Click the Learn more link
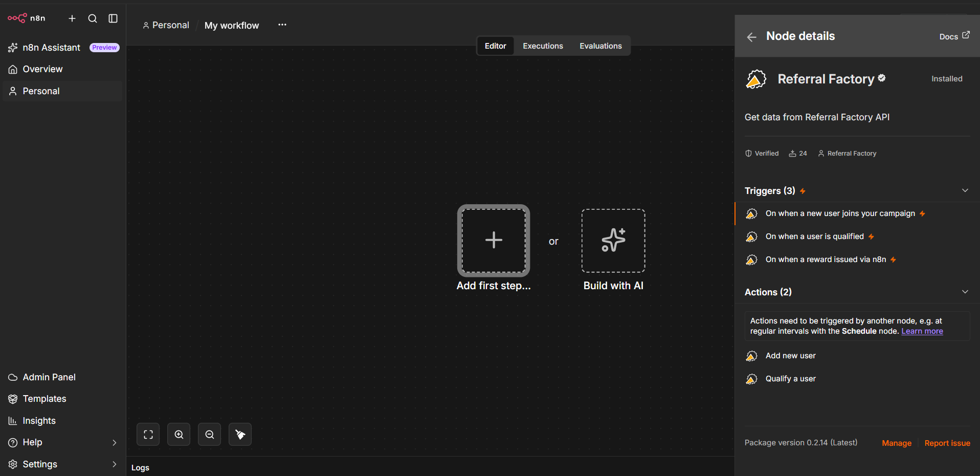 [922, 331]
